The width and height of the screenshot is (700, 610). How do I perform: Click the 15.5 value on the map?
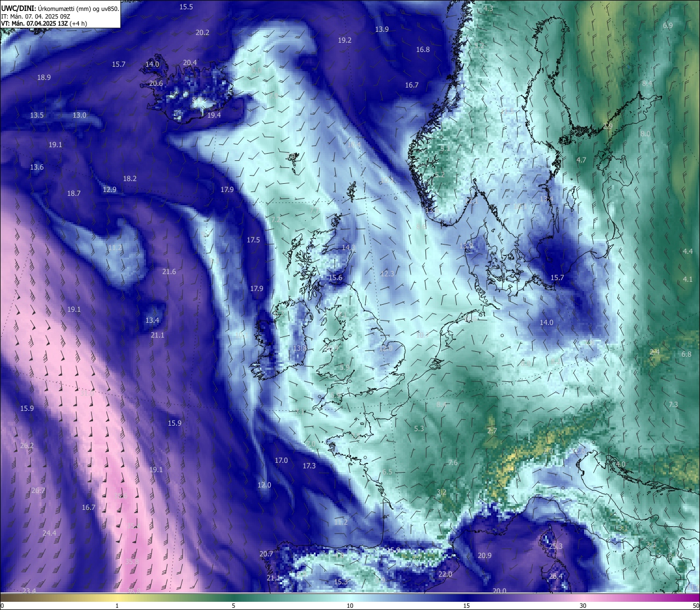point(186,7)
